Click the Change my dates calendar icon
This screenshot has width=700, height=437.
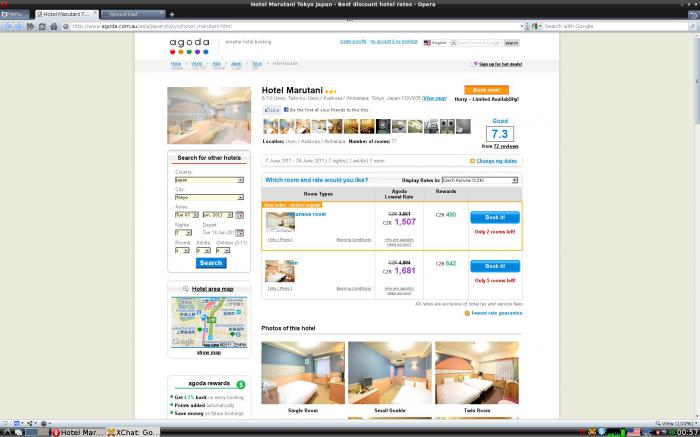(472, 161)
